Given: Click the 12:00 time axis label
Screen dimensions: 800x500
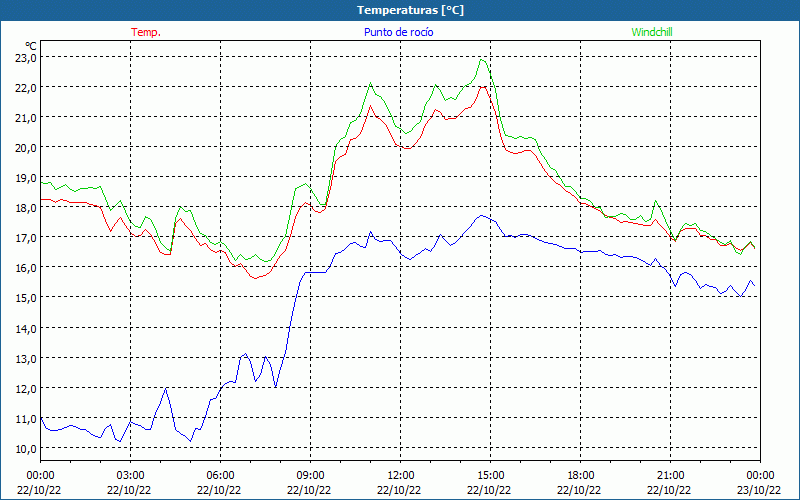Looking at the screenshot, I should coord(401,476).
